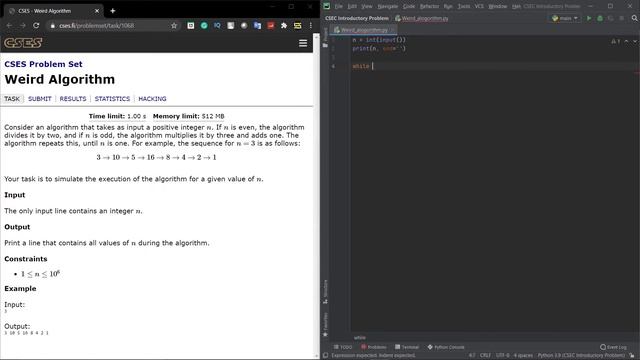
Task: Jump to previous highlighted error arrow
Action: point(626,41)
